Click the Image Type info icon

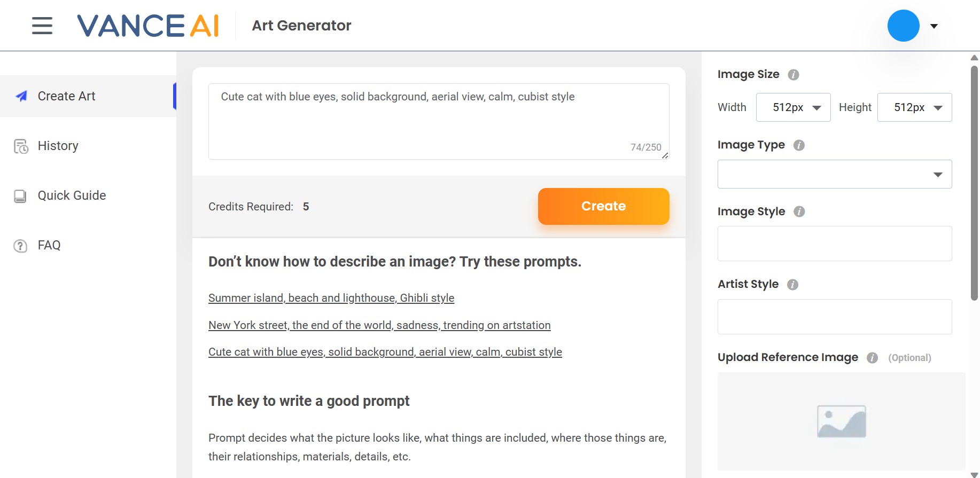(x=799, y=145)
